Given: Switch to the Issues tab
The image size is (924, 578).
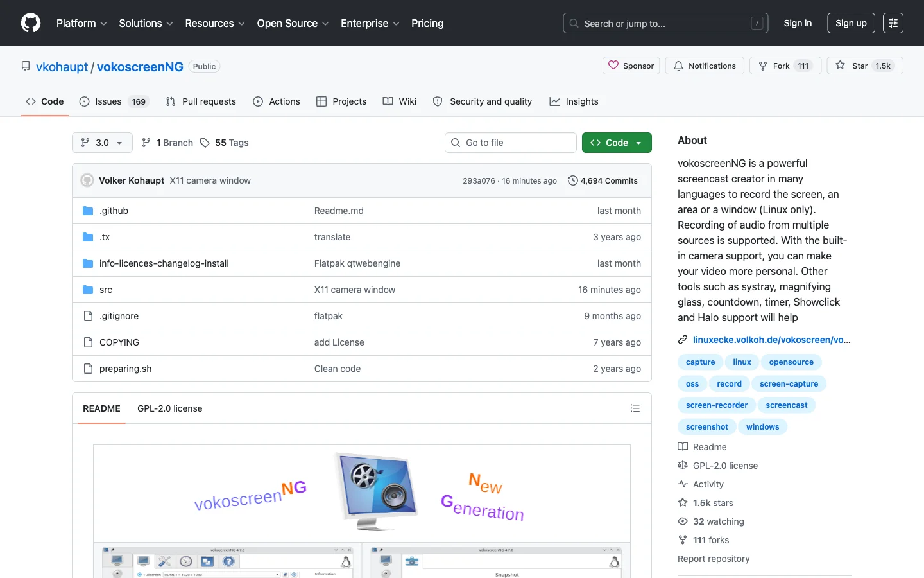Looking at the screenshot, I should [114, 101].
